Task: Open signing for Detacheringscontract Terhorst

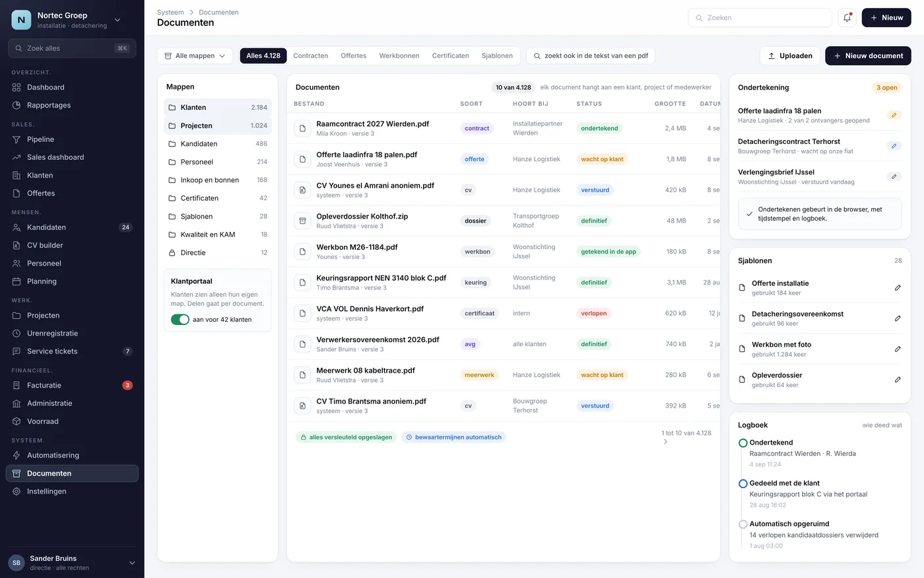Action: point(894,146)
